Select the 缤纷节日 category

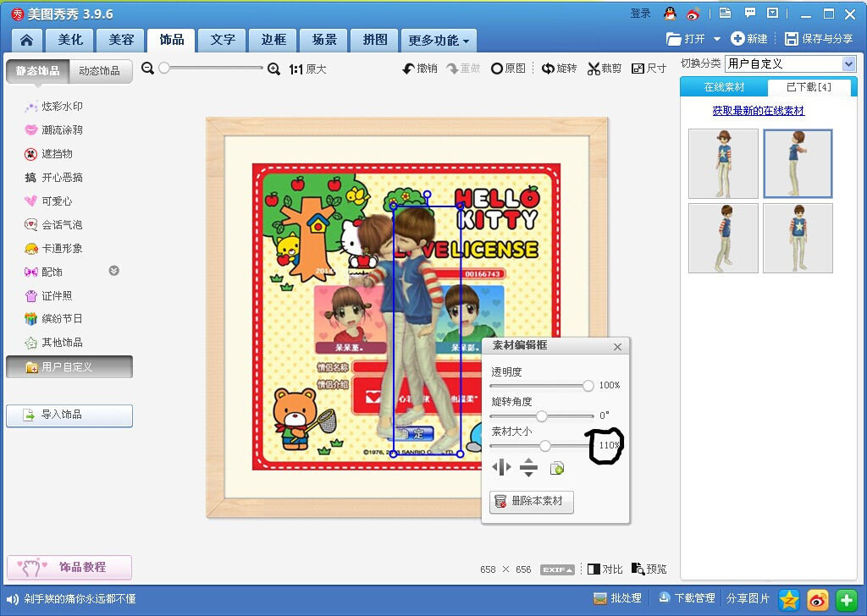[x=53, y=319]
